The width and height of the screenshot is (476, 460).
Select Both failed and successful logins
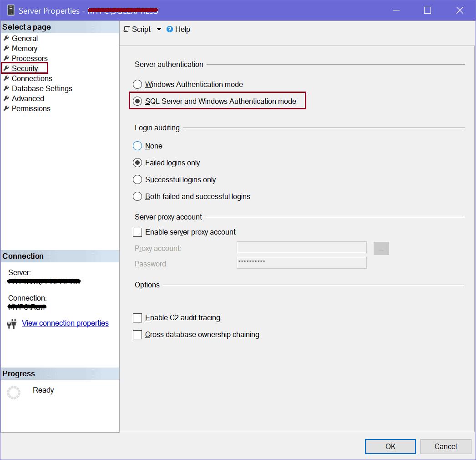coord(137,196)
